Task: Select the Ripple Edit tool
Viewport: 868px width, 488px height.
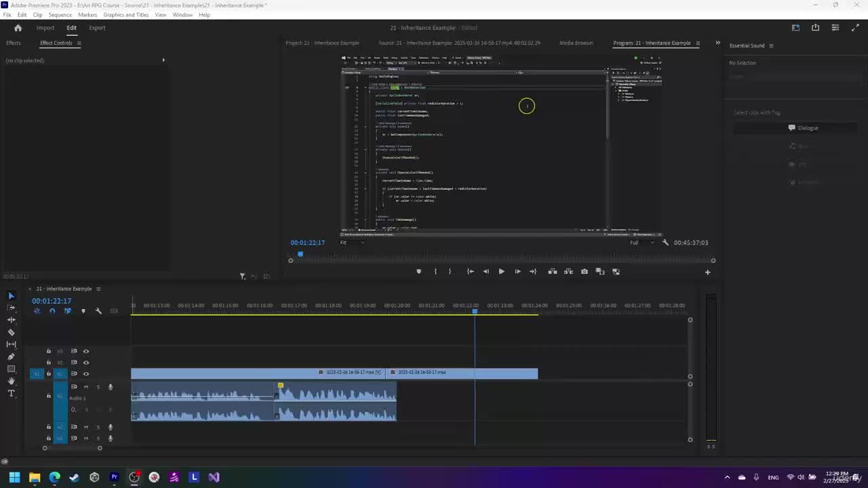Action: [11, 320]
